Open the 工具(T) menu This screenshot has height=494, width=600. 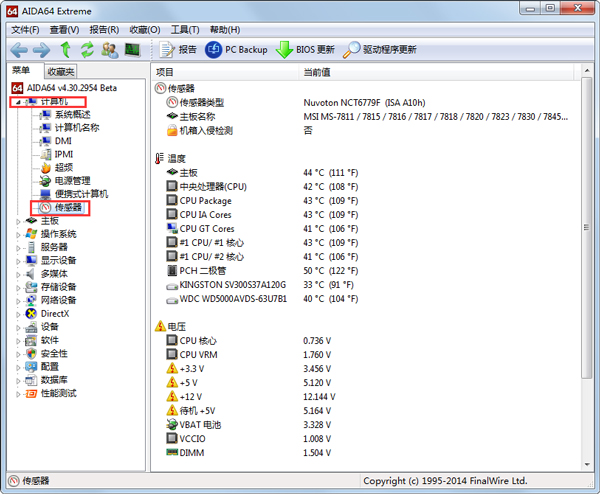pos(185,30)
